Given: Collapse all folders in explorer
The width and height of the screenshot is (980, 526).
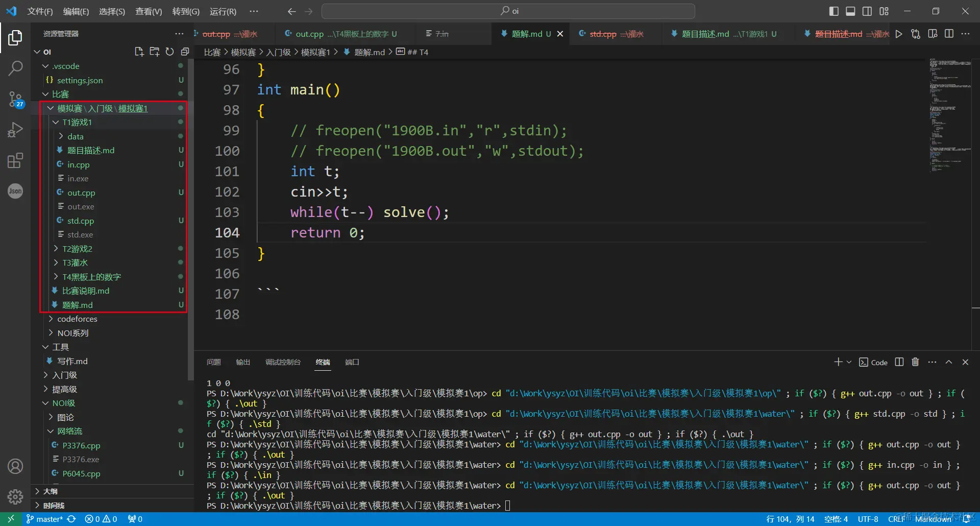Looking at the screenshot, I should coord(185,52).
